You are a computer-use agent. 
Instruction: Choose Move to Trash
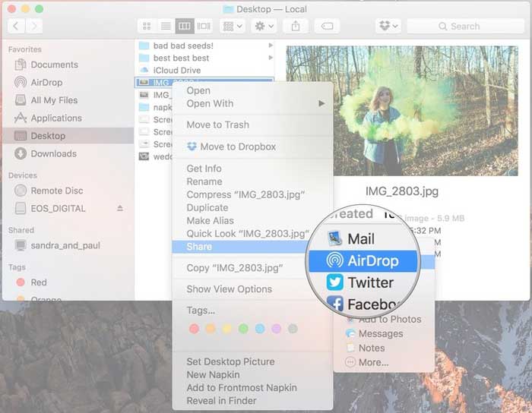click(218, 125)
